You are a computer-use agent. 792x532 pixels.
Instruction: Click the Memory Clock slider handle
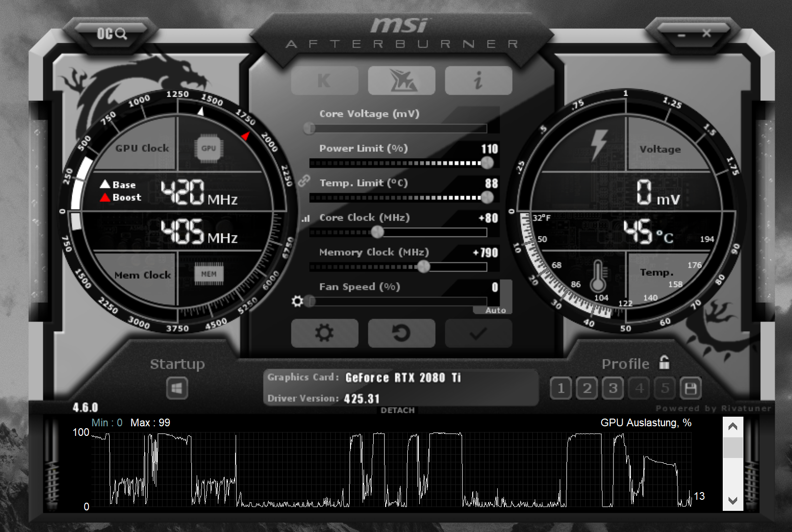424,267
